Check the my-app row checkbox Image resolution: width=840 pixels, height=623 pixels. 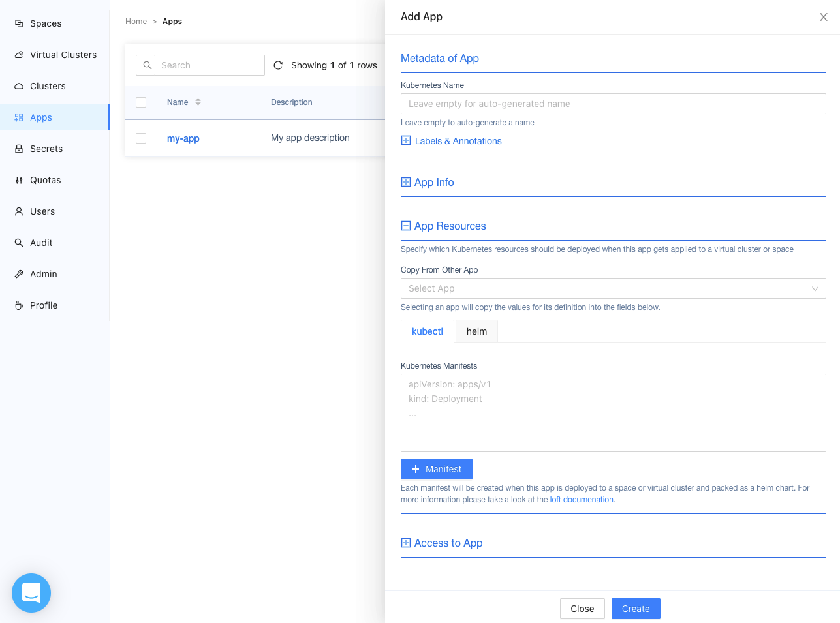141,138
